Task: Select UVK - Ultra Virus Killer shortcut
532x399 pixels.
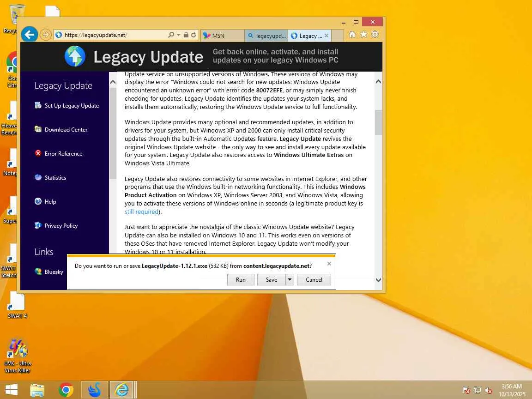Action: pos(17,356)
